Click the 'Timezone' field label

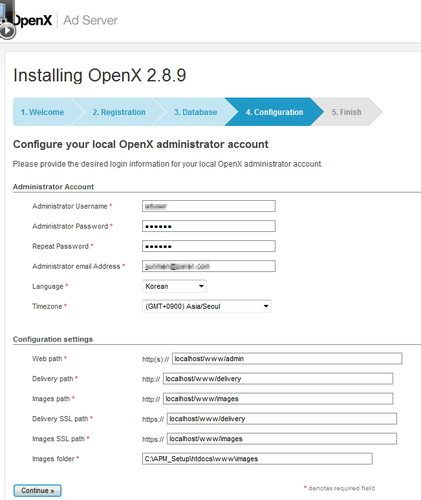pyautogui.click(x=47, y=306)
